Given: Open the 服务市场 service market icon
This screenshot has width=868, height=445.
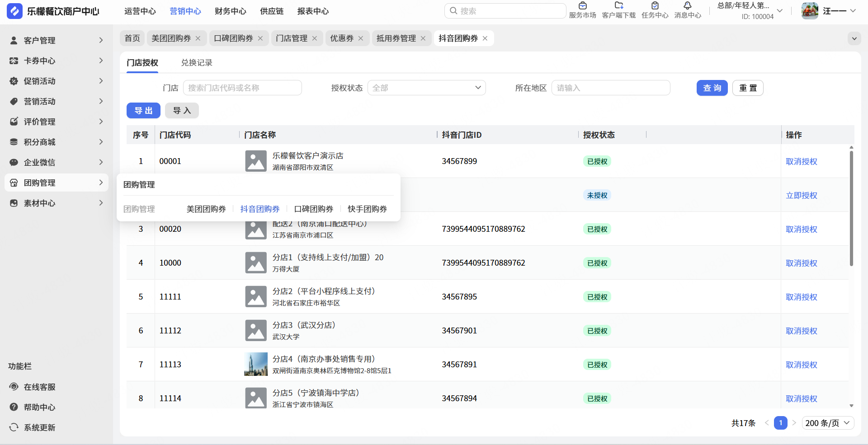Looking at the screenshot, I should [x=582, y=6].
